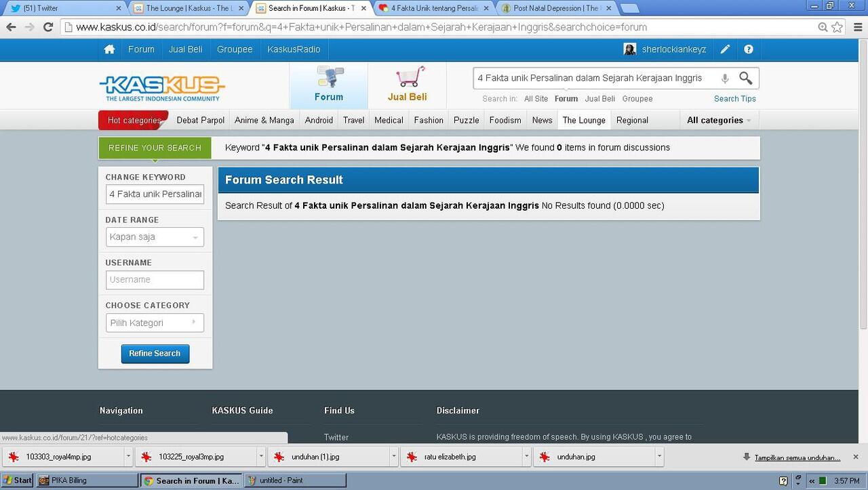868x490 pixels.
Task: Open Groupee in top navigation bar
Action: 235,49
